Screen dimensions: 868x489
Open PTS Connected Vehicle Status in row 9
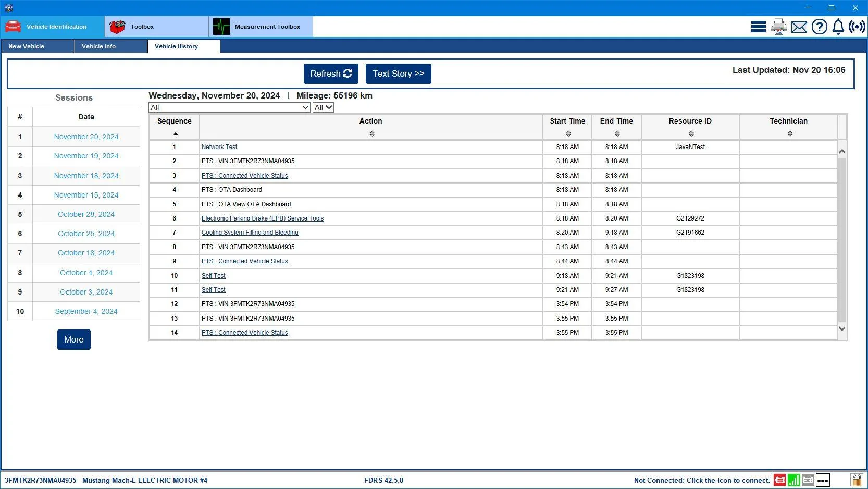click(x=245, y=261)
